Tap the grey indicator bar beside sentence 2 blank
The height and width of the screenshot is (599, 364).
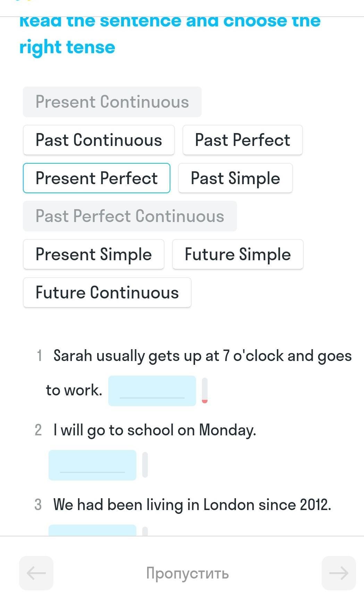tap(145, 465)
